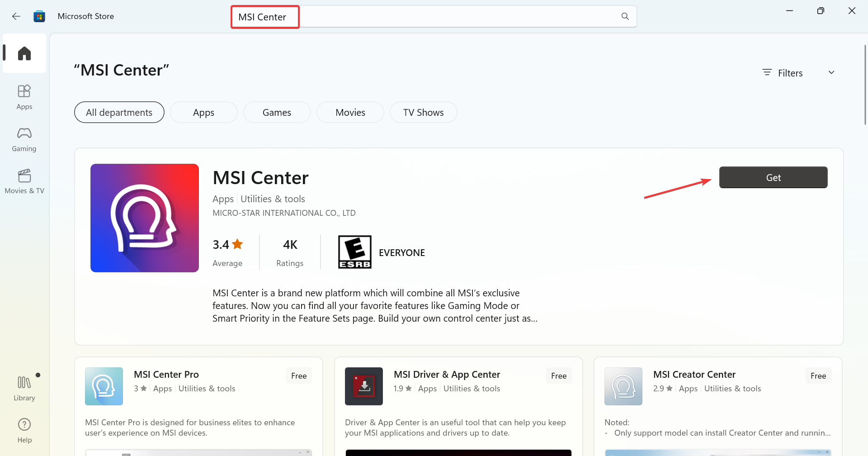Open Movies & TV sidebar section
Viewport: 868px width, 456px height.
[x=24, y=181]
